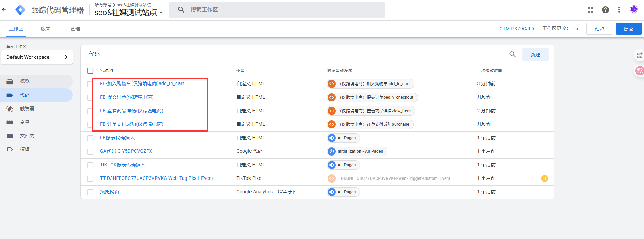
Task: Sort by the 类型 column header
Action: click(240, 70)
